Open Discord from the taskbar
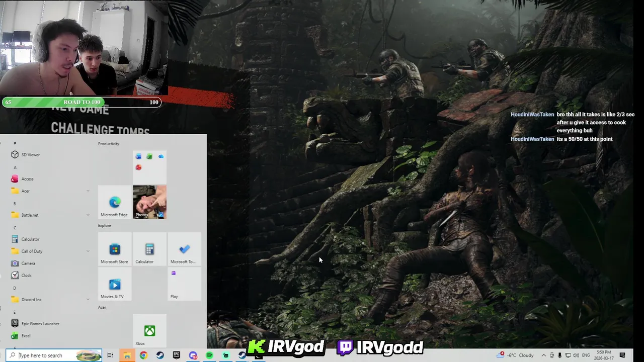The width and height of the screenshot is (644, 362). [x=193, y=355]
